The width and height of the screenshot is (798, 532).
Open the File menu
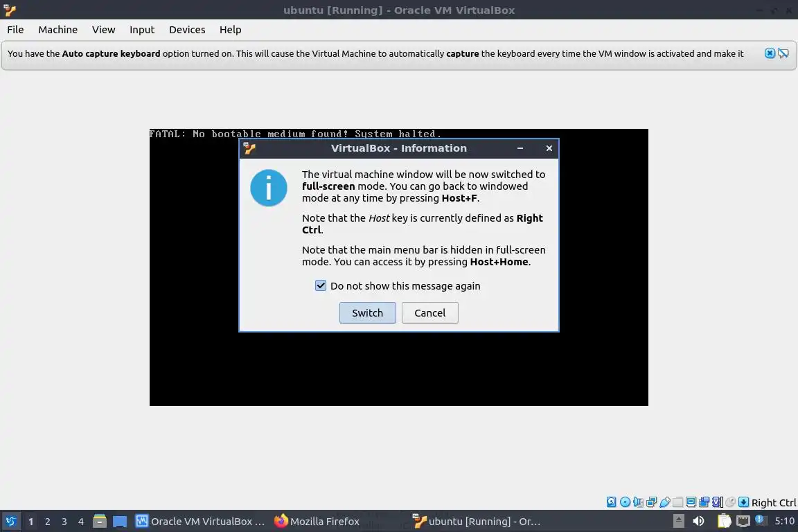15,30
